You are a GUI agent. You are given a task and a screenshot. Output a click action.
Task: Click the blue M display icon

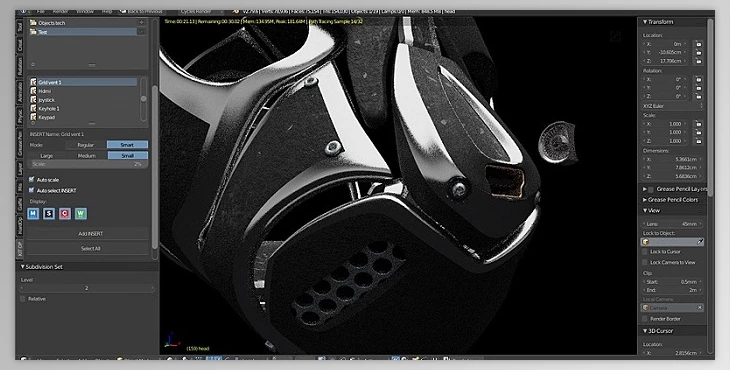pyautogui.click(x=33, y=214)
